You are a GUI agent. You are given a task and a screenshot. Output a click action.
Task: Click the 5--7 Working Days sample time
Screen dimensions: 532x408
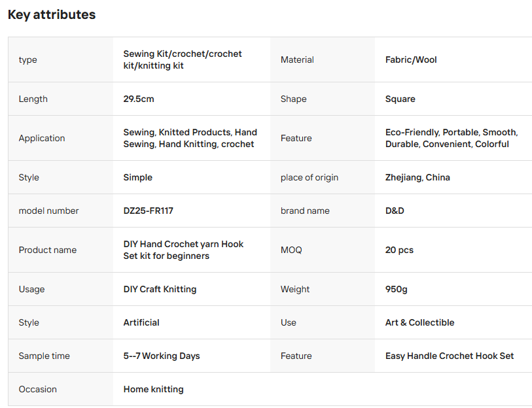[x=162, y=356]
